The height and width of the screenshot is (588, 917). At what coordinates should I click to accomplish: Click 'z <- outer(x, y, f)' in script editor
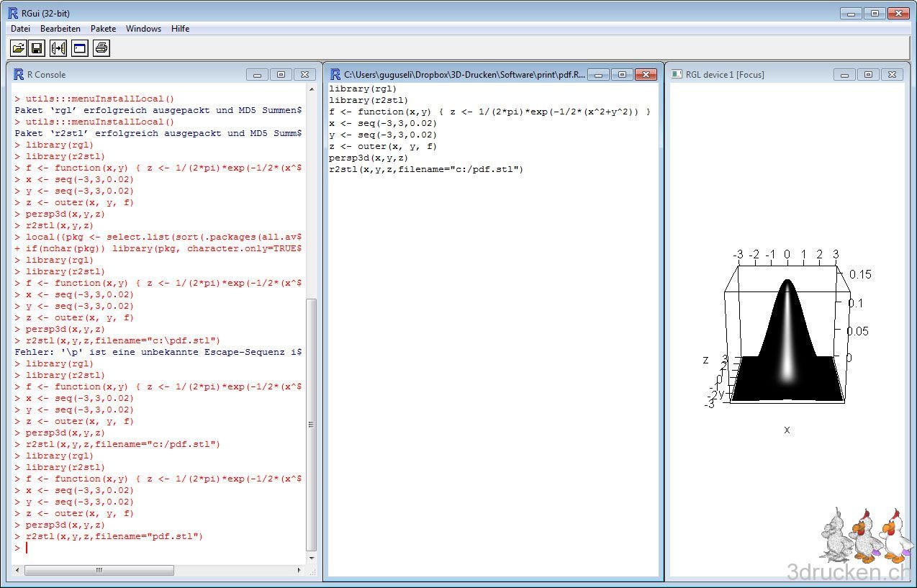[383, 146]
